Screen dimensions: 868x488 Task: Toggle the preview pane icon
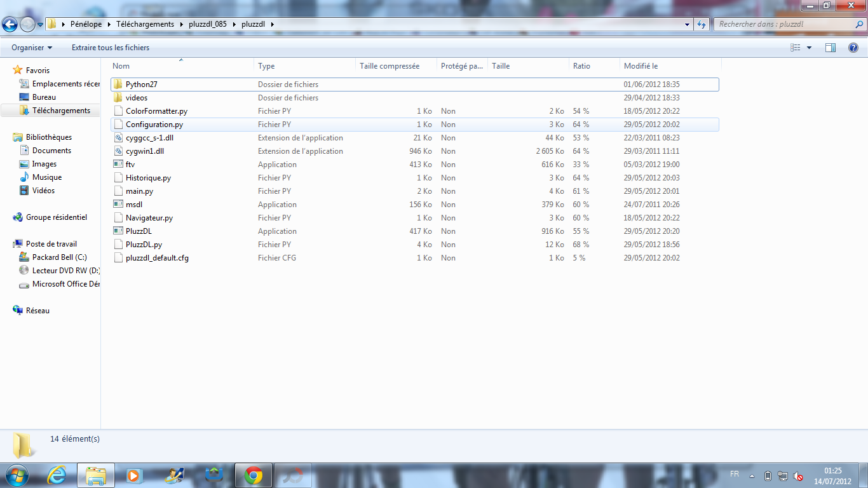830,48
